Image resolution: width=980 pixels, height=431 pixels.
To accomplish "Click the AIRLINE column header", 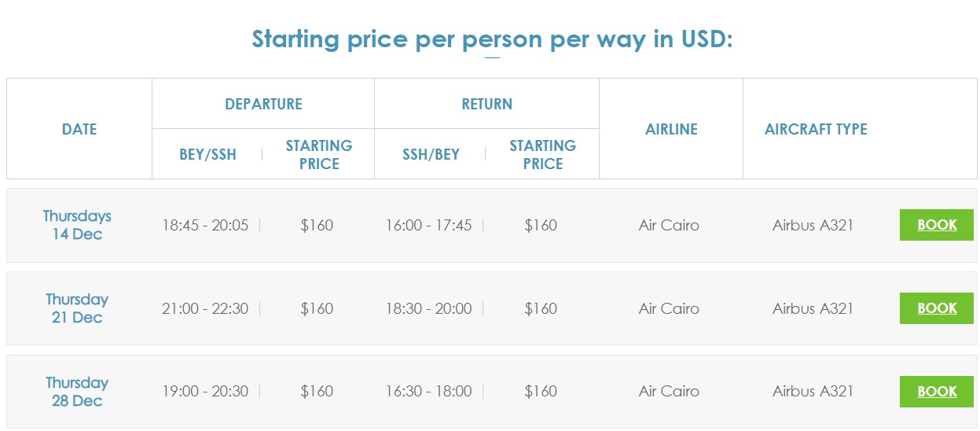I will [671, 129].
